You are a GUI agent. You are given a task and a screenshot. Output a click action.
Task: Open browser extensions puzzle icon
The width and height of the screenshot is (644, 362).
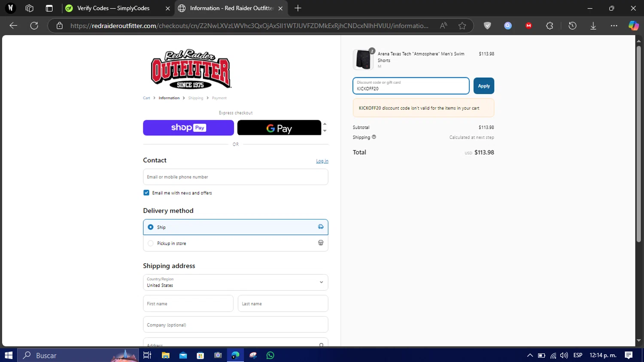point(550,26)
